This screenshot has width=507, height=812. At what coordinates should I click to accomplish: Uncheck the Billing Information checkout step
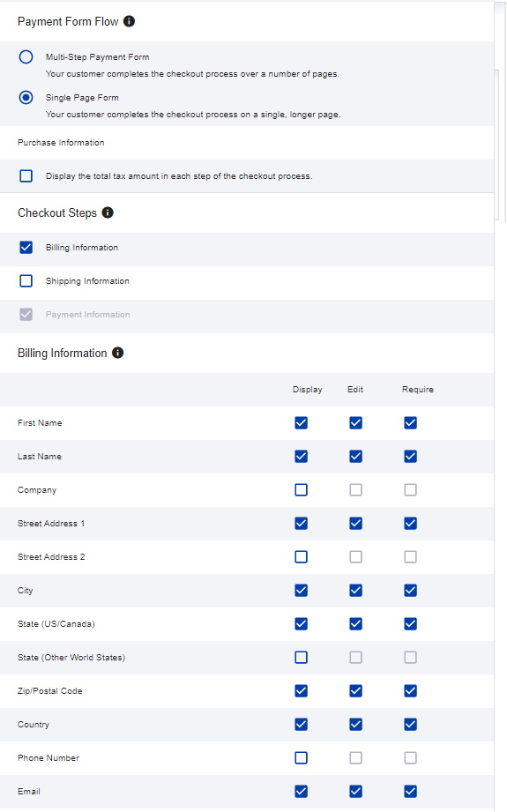pyautogui.click(x=26, y=248)
